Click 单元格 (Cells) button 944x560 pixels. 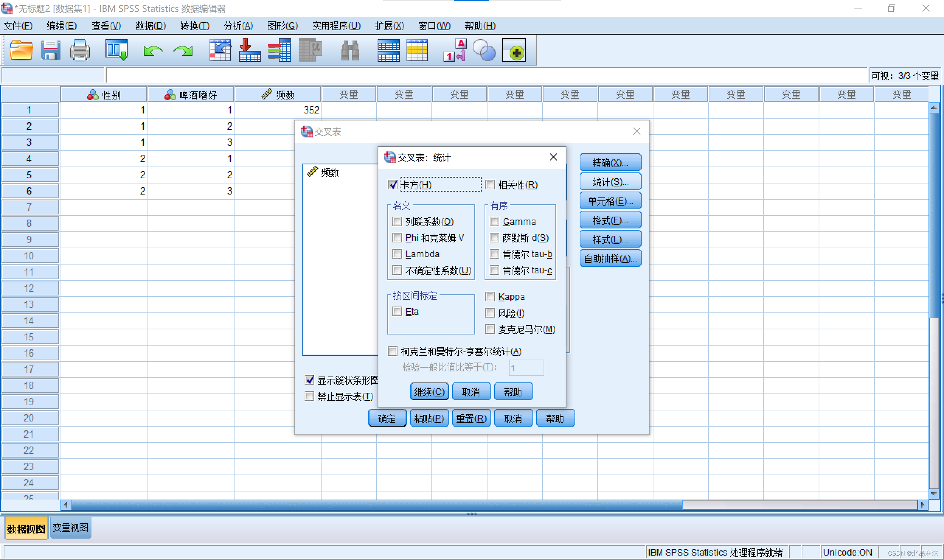point(608,201)
